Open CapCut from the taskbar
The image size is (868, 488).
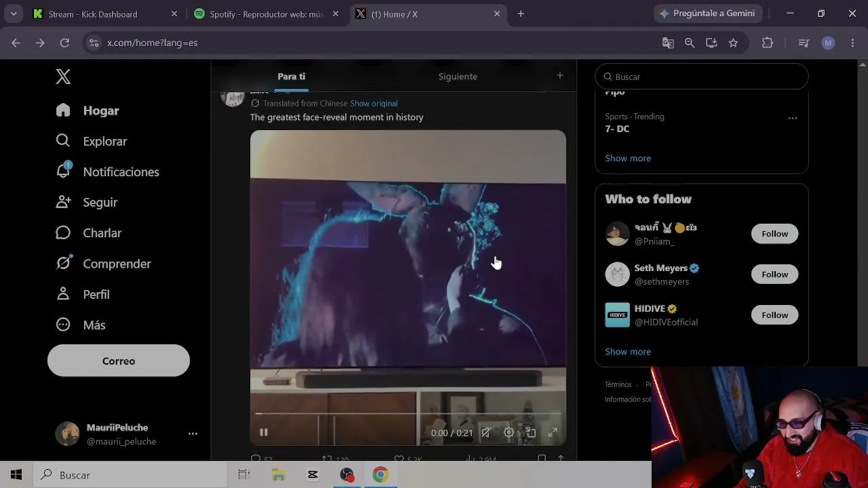313,475
